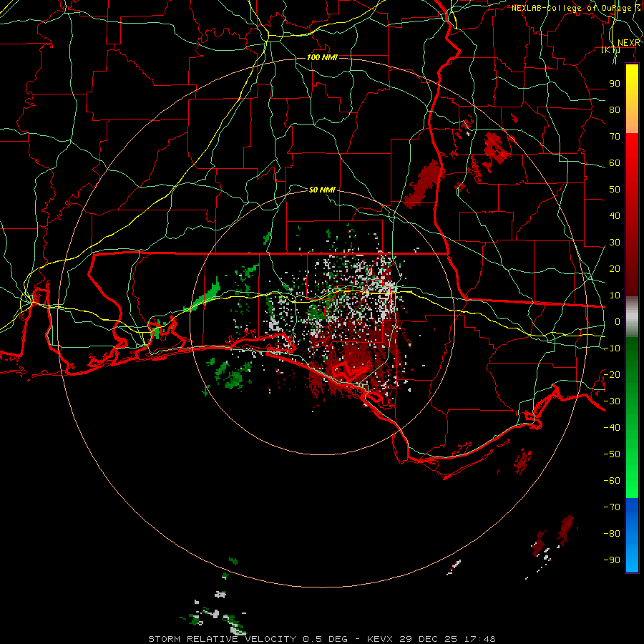Click the NEXLAB-College of DuPage watermark text
The image size is (644, 644).
click(575, 8)
